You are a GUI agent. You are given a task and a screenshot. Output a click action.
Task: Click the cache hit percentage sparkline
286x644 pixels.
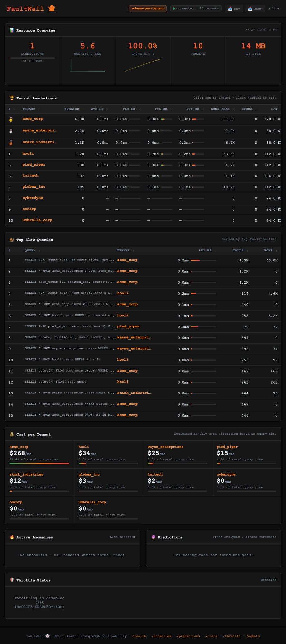[x=143, y=65]
